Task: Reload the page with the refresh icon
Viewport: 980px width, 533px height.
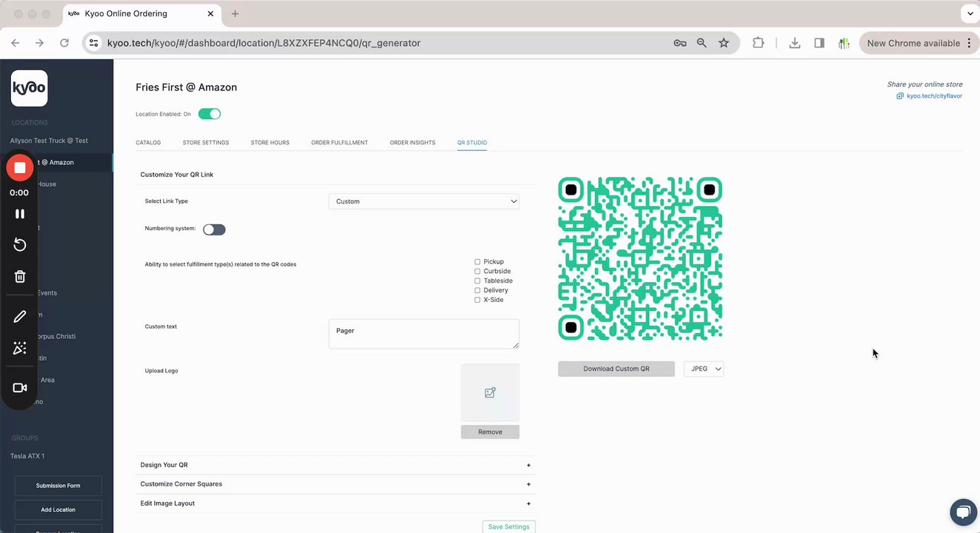Action: 64,43
